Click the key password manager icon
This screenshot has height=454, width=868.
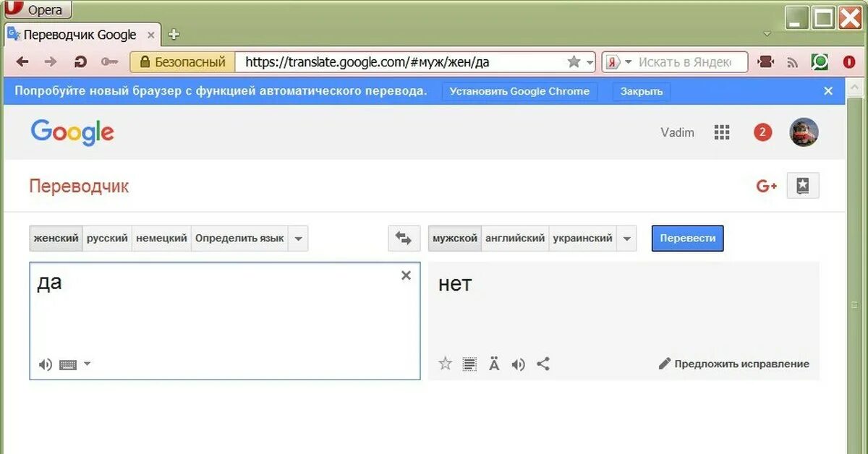tap(109, 62)
